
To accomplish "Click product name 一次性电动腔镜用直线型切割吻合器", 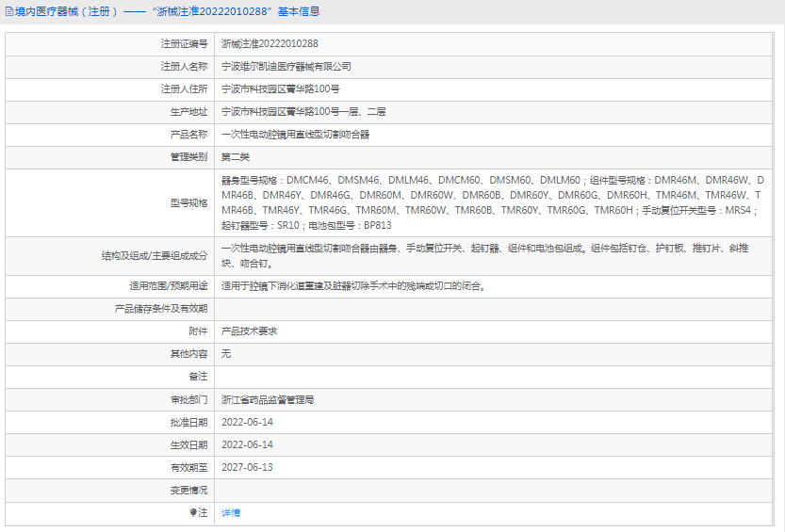I will click(295, 135).
